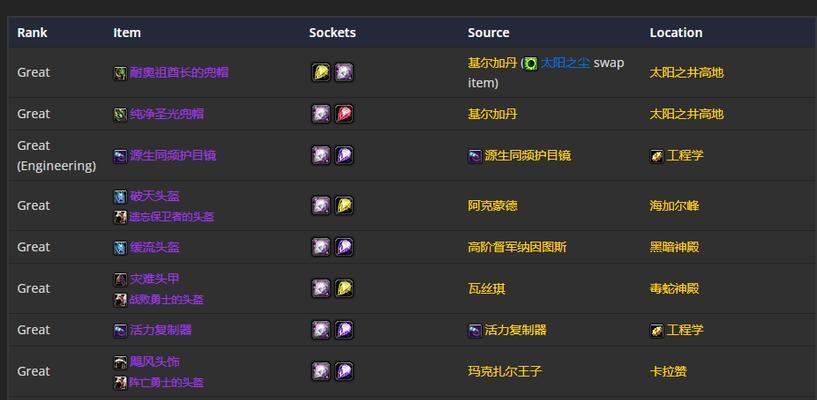Open the 太阳之尘 swap item link
The height and width of the screenshot is (400, 817).
point(565,63)
